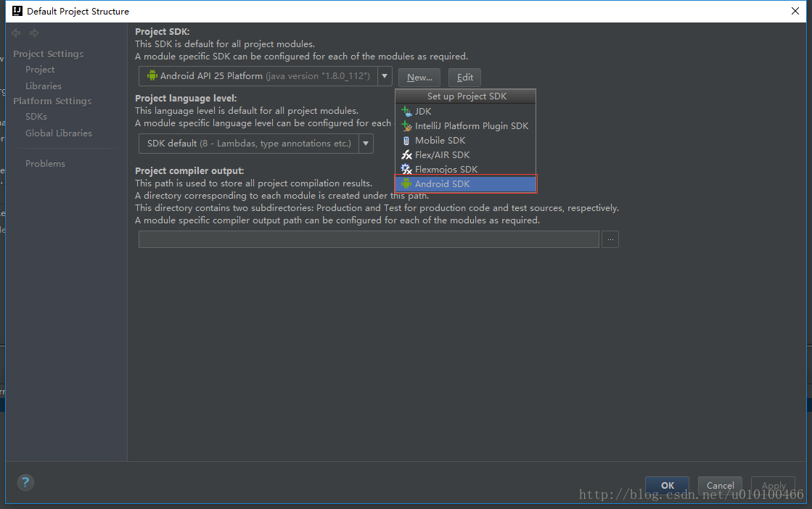Open the Problems section
The image size is (812, 509).
coord(45,163)
